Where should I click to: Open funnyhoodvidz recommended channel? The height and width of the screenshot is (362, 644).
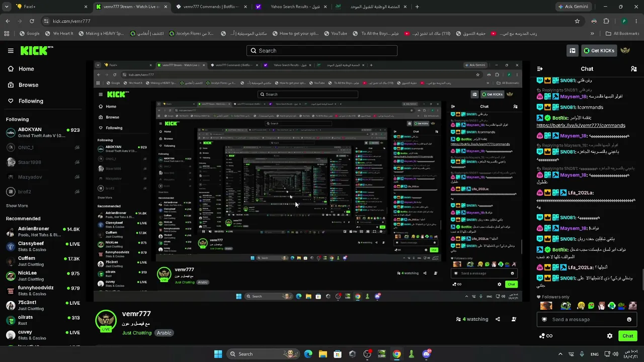(x=43, y=291)
